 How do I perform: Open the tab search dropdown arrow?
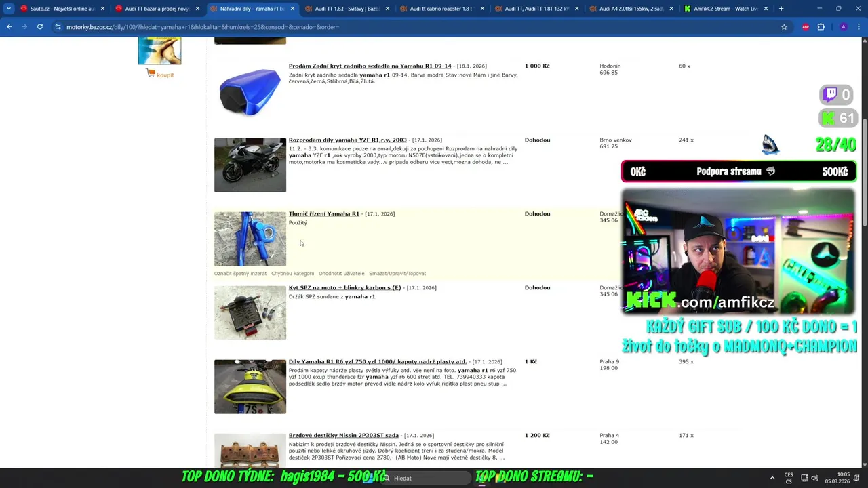[9, 9]
